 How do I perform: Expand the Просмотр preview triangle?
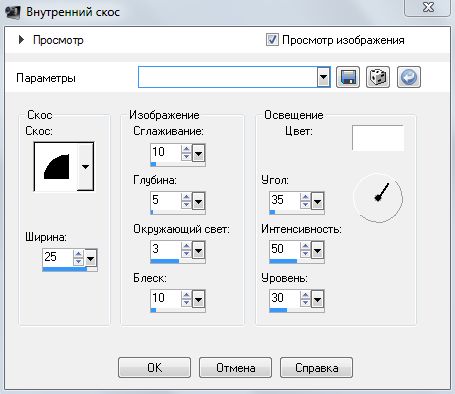[21, 40]
